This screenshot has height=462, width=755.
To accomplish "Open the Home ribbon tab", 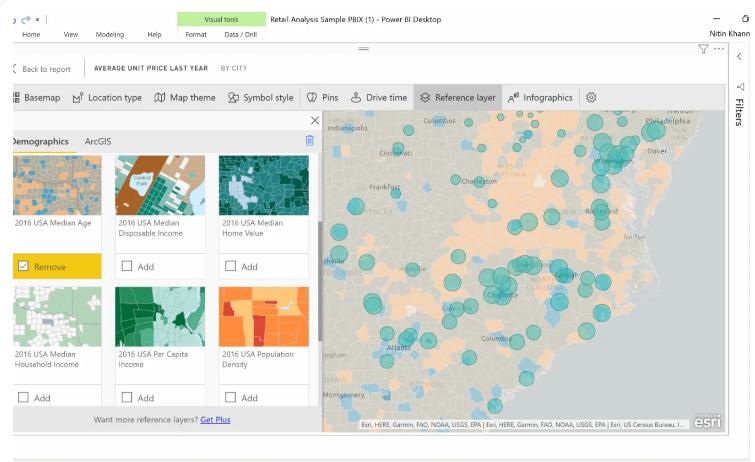I will [x=31, y=35].
